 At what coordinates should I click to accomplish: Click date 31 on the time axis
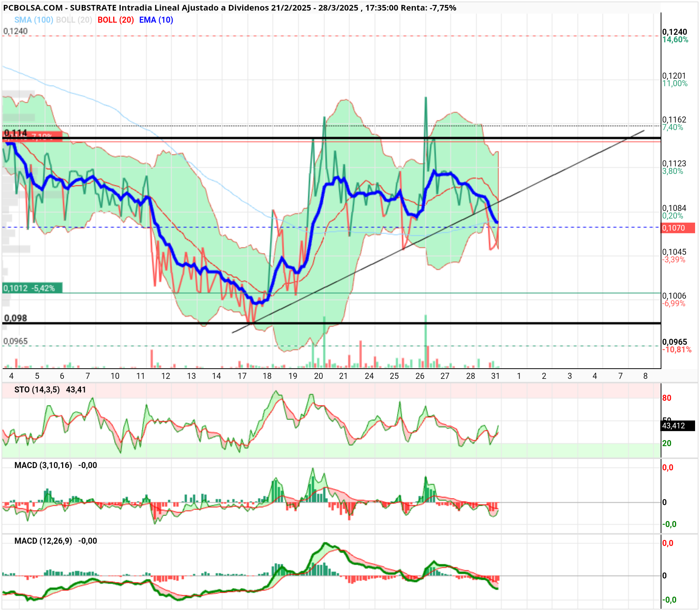click(496, 376)
